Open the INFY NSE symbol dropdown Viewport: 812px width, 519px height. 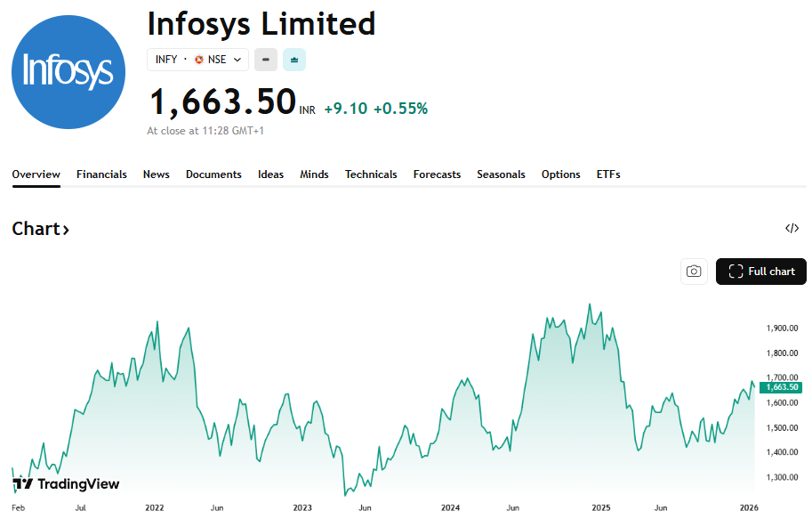pos(197,60)
